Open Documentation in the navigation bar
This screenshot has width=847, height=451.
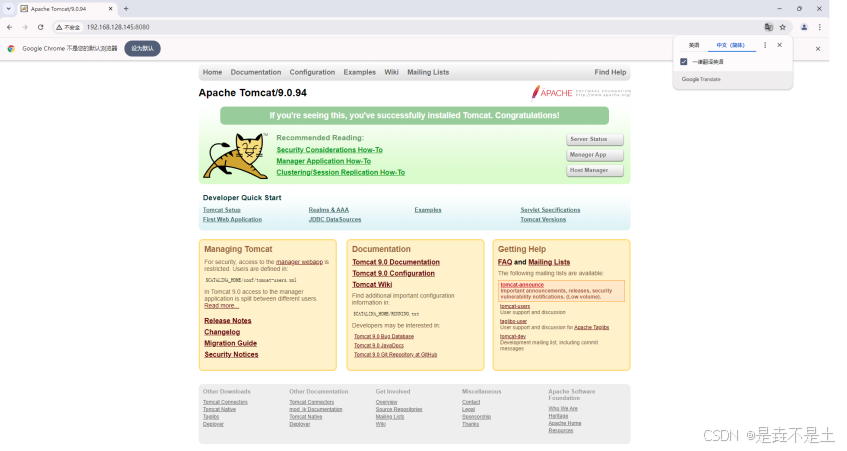click(x=256, y=72)
